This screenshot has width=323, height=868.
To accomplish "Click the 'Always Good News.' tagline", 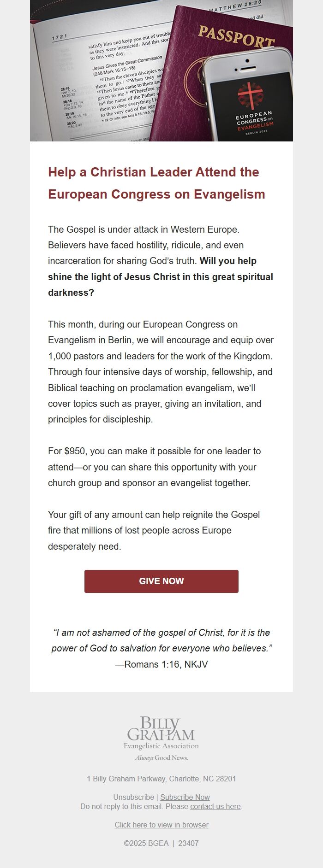I will [161, 757].
